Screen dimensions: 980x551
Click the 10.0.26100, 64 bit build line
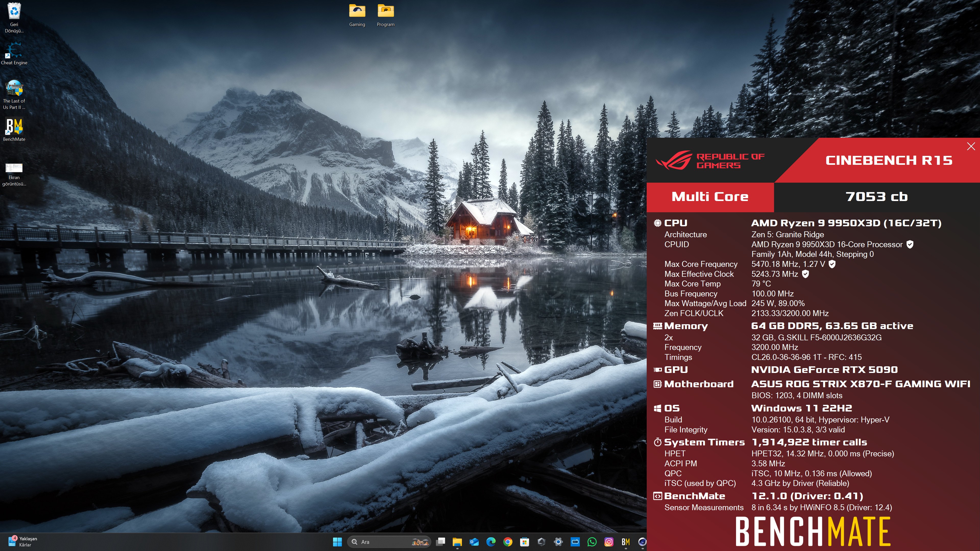[820, 420]
